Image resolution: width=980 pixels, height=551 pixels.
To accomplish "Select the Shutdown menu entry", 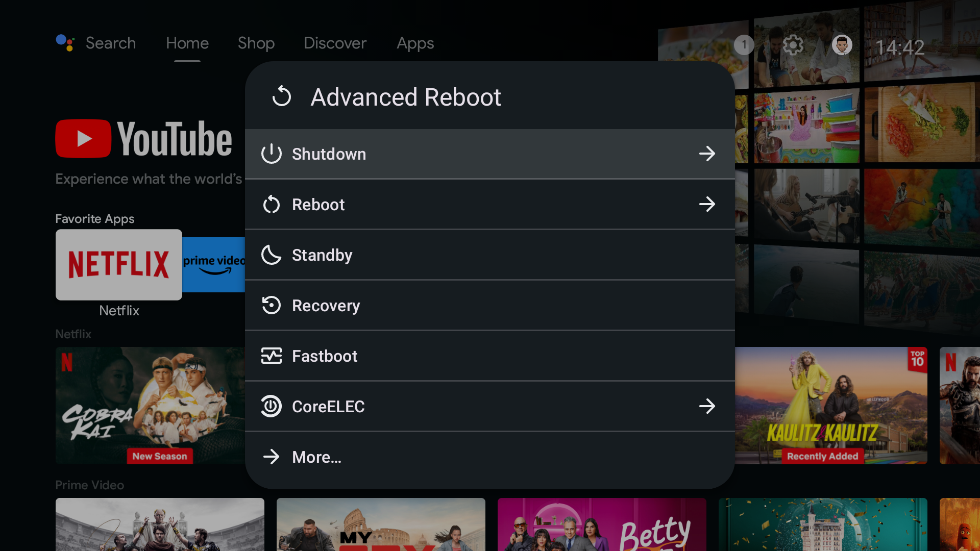I will [x=490, y=154].
